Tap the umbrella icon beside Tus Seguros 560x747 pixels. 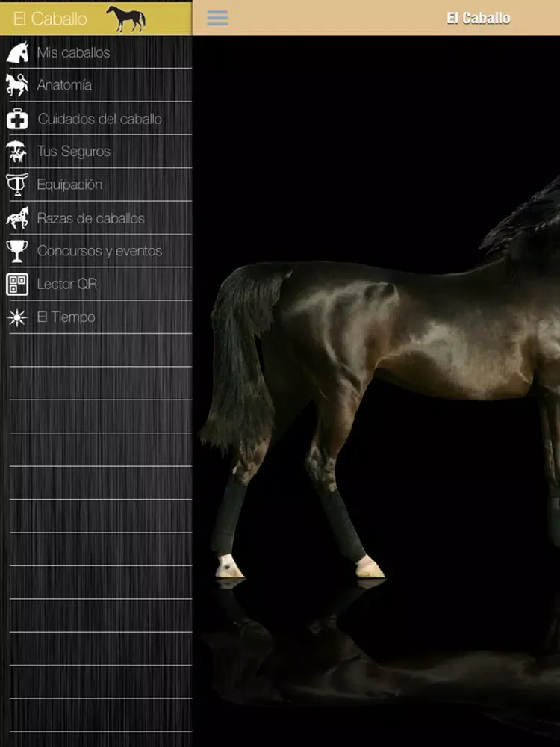(x=17, y=152)
